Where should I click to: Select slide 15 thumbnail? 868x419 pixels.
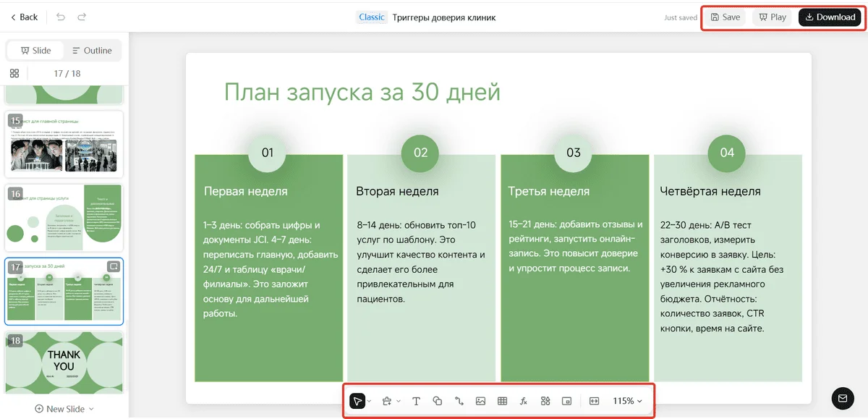(64, 143)
